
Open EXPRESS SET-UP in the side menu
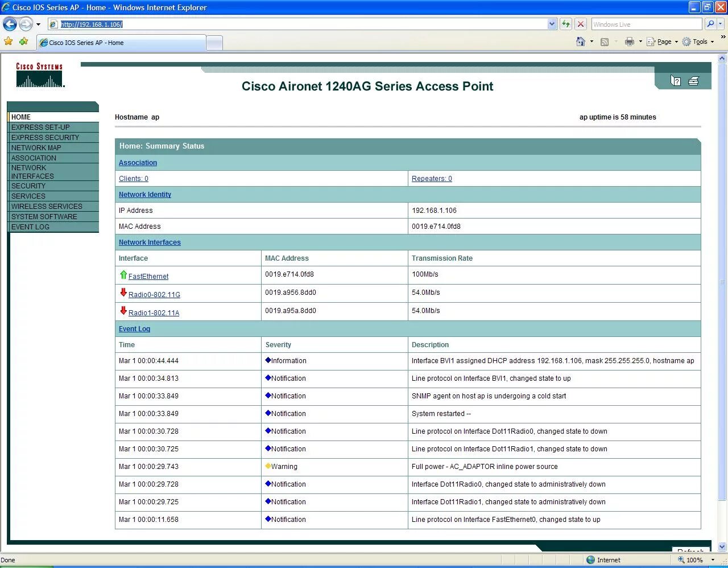point(53,127)
